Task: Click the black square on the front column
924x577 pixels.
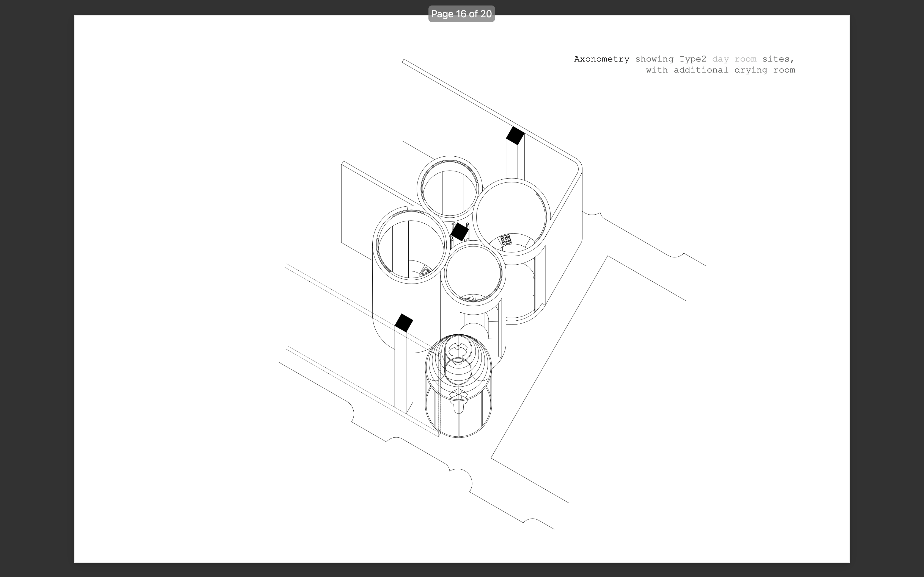Action: click(x=404, y=323)
